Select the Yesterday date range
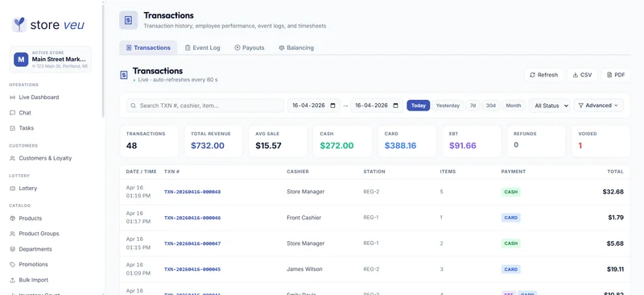The image size is (644, 295). pos(448,106)
